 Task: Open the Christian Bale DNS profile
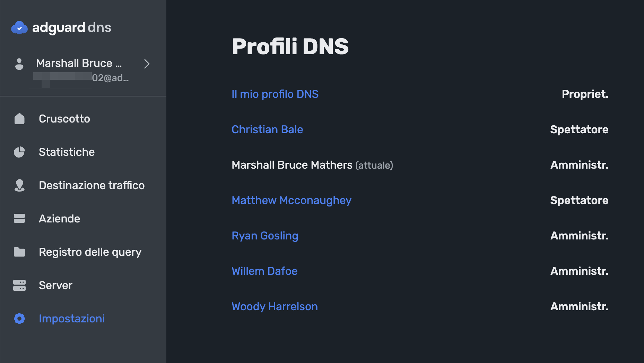(267, 129)
